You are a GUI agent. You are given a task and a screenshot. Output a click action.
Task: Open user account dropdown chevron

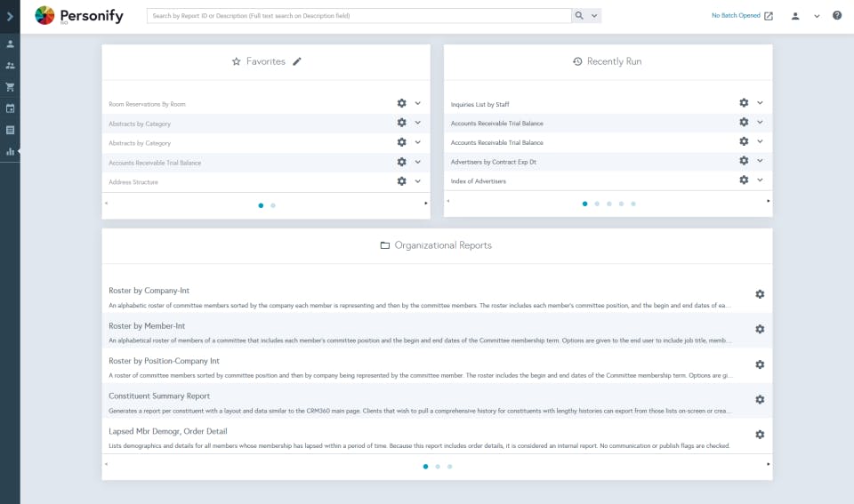817,16
